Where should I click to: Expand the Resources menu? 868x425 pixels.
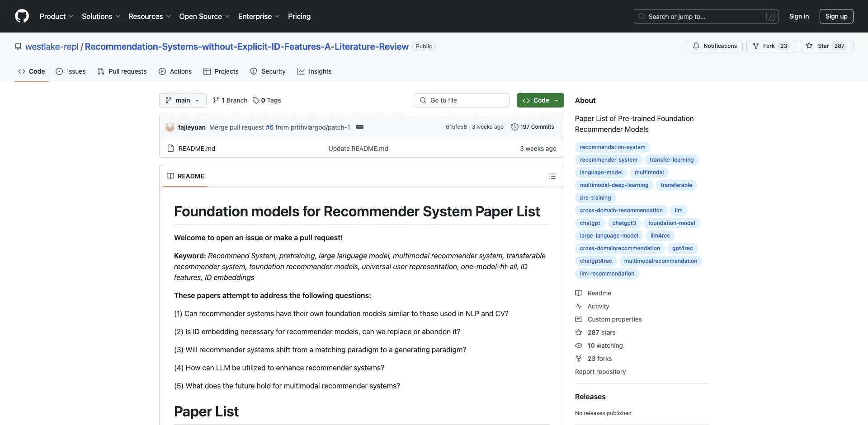150,16
